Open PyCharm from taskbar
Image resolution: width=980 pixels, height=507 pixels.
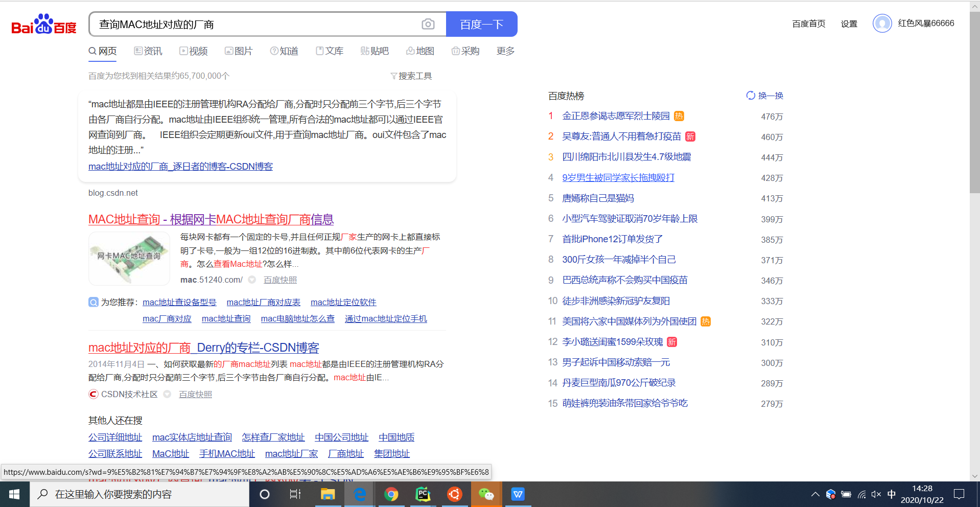(423, 494)
